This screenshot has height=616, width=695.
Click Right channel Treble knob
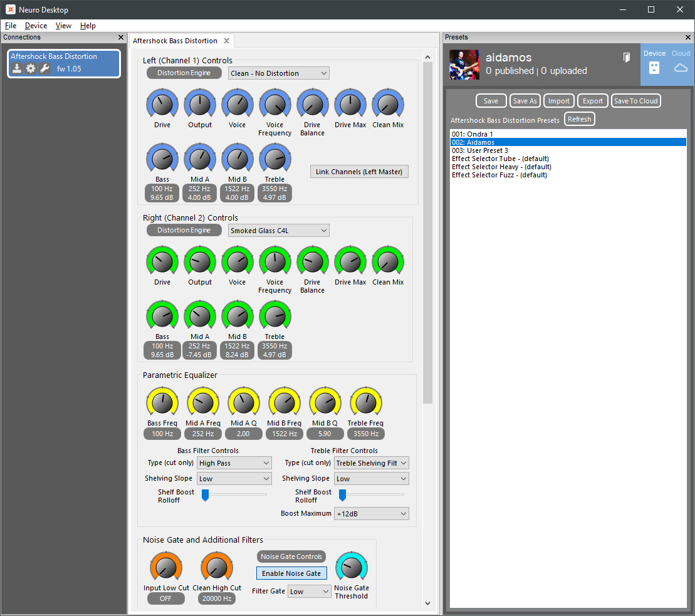(275, 316)
